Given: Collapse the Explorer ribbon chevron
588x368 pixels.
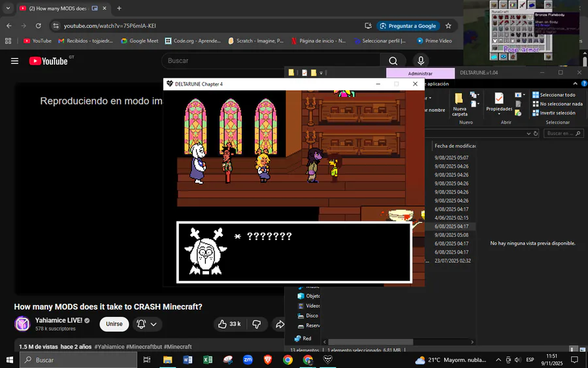Looking at the screenshot, I should pyautogui.click(x=575, y=83).
